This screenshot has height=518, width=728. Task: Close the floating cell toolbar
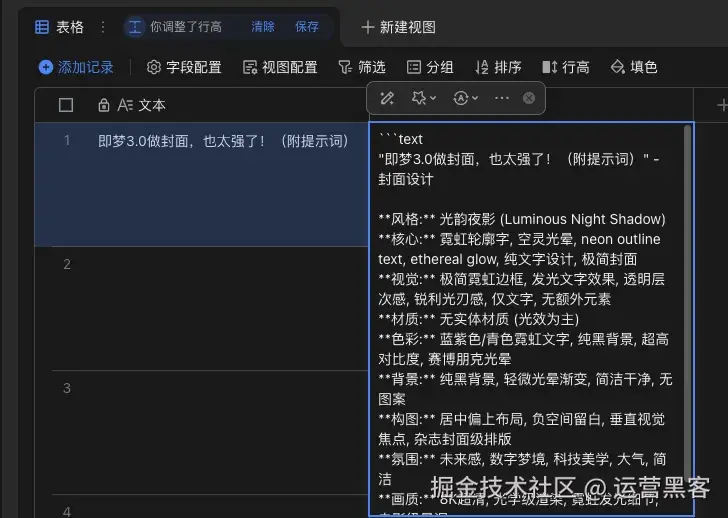point(529,98)
